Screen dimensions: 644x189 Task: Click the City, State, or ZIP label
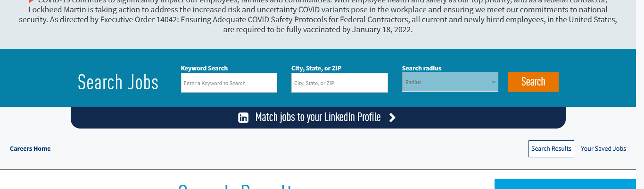(316, 69)
